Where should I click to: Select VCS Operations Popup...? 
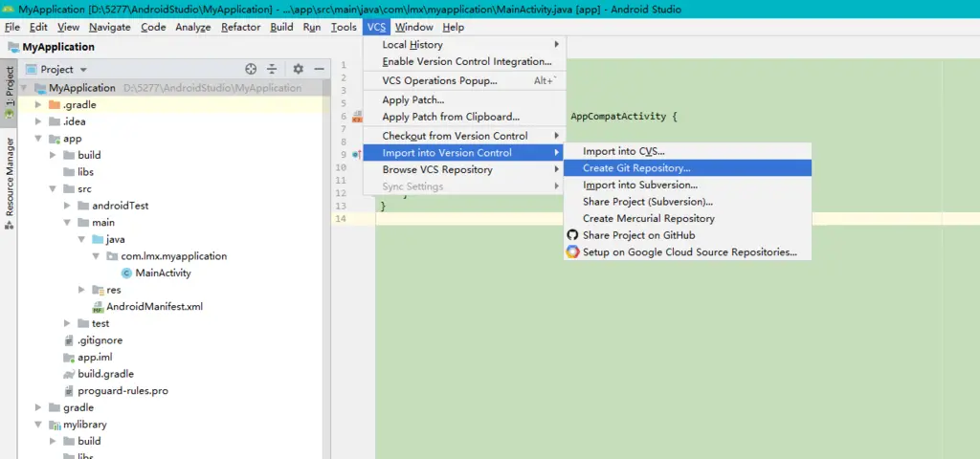(464, 81)
